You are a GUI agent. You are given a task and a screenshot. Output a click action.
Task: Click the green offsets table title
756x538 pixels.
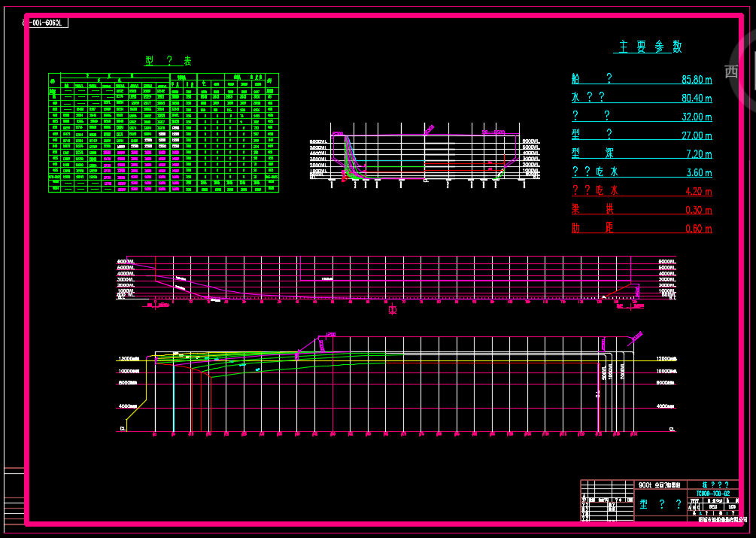[169, 61]
